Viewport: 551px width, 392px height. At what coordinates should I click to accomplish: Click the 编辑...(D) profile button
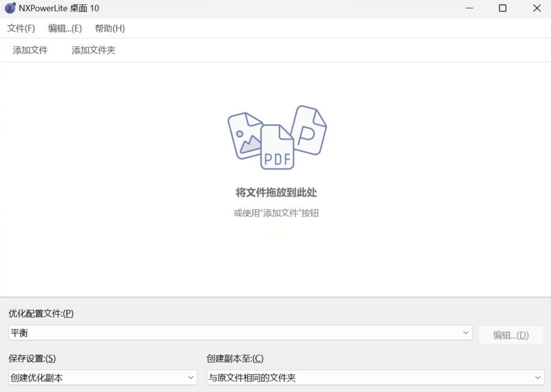point(511,335)
